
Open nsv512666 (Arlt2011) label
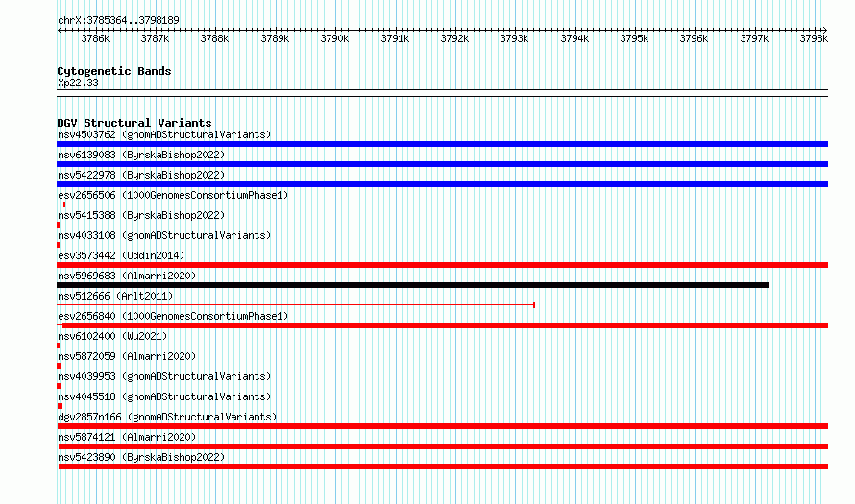point(115,296)
